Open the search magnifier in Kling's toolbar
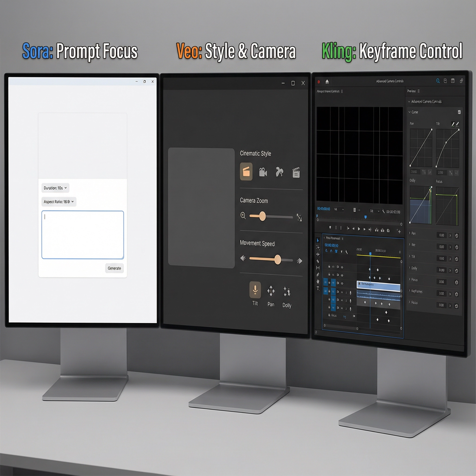Viewport: 476px width, 476px height. (438, 81)
